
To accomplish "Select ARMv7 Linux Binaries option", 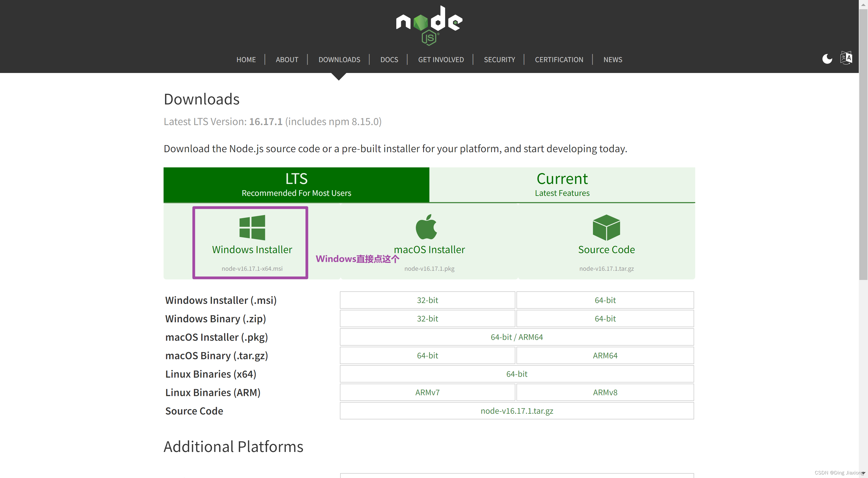I will click(x=428, y=392).
